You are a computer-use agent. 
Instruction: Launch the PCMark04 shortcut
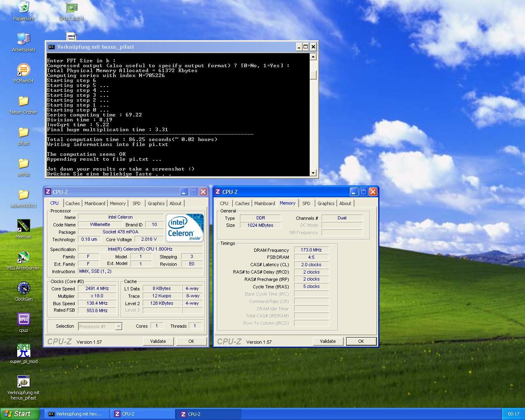click(23, 73)
